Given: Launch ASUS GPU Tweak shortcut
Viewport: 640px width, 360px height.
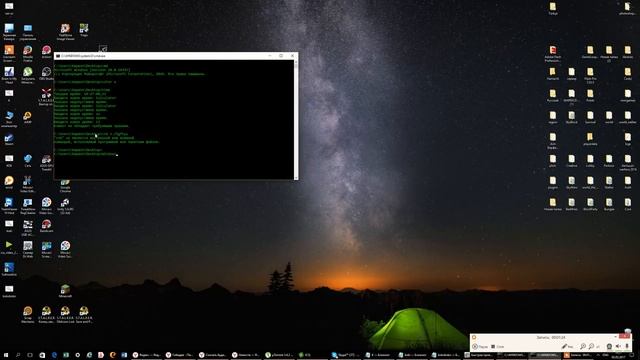Looking at the screenshot, I should [47, 162].
